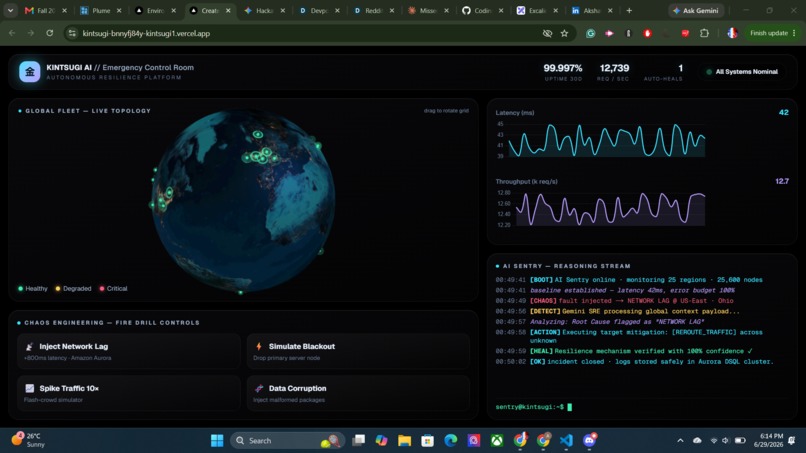806x453 pixels.
Task: Click the [HEAL] Resilience mechanism log line
Action: (624, 351)
